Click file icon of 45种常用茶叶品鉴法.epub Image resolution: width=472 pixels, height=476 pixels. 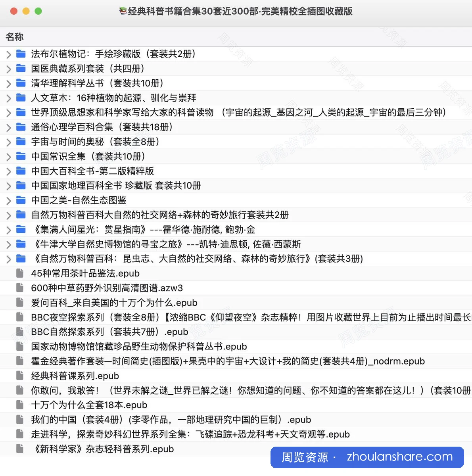(x=20, y=273)
